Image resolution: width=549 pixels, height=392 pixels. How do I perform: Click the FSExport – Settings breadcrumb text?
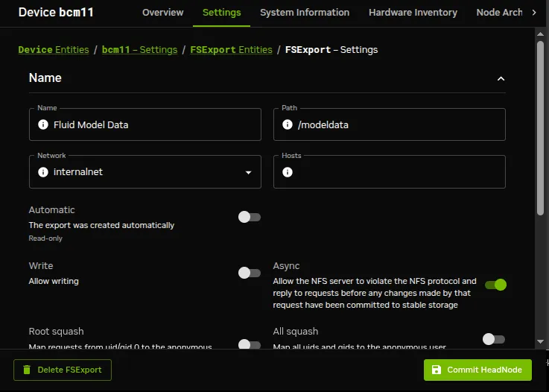tap(331, 50)
